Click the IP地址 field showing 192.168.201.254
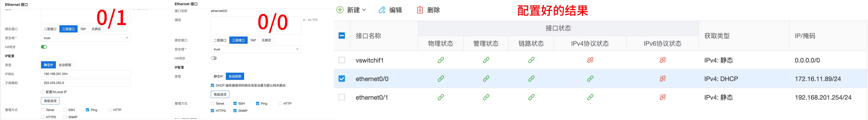The height and width of the screenshot is (120, 868). (86, 74)
